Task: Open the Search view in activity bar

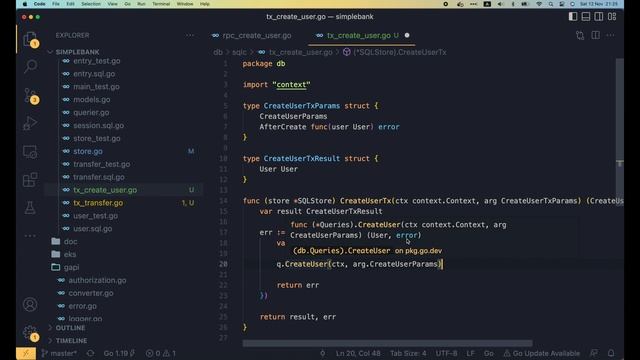Action: pyautogui.click(x=30, y=66)
